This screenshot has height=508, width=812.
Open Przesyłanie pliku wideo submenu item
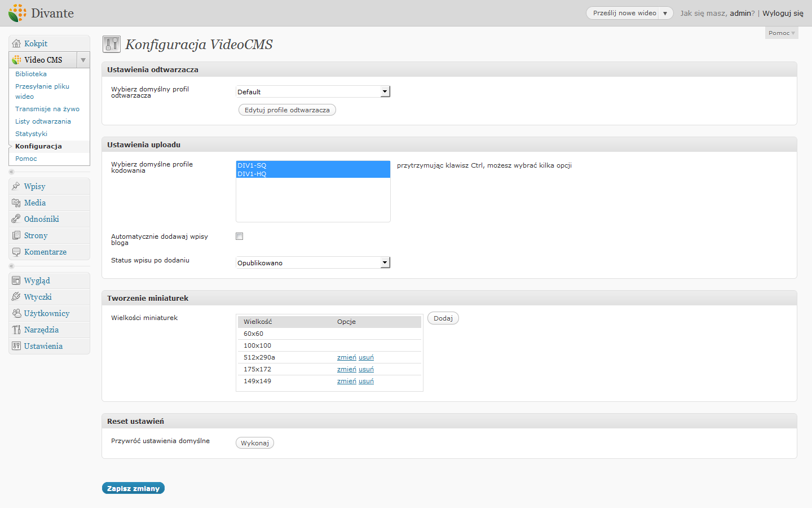(x=42, y=91)
